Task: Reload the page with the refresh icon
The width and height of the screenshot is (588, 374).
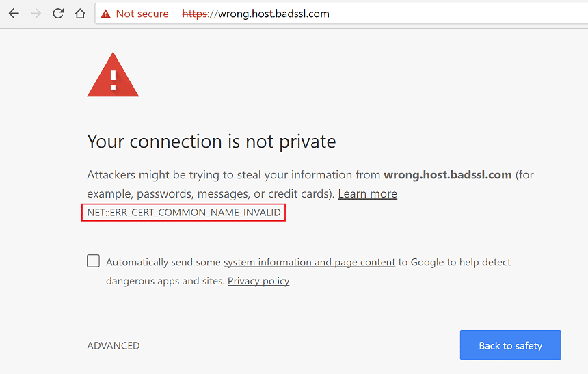Action: 58,14
